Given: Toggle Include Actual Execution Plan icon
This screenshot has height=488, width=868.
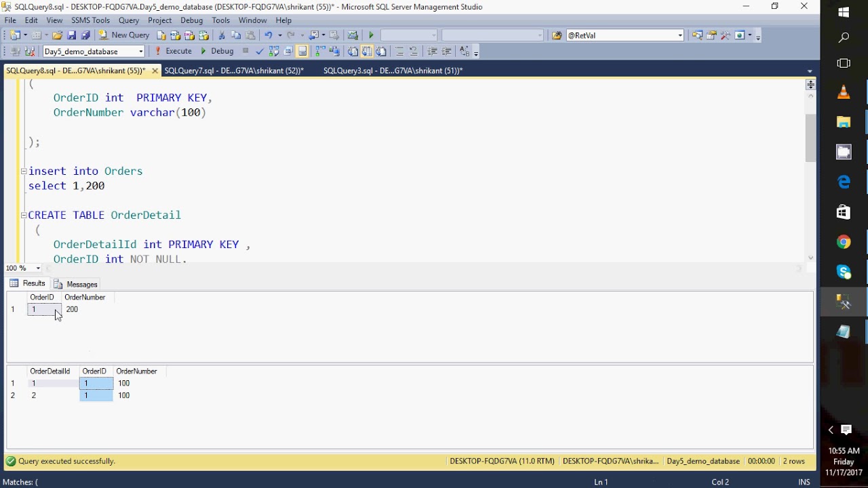Looking at the screenshot, I should (319, 51).
